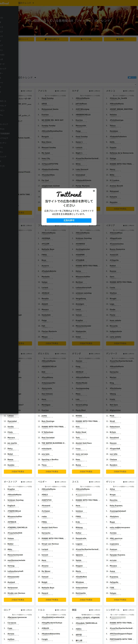138x644 pixels.
Task: Open #StopMurderInTurkiye trend in トルコ list
Action: (x=52, y=623)
